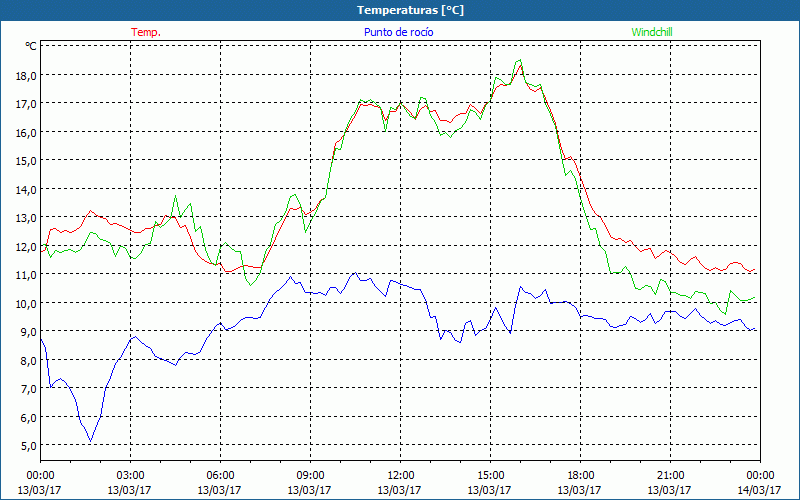Click the 14/03/17 date label
The image size is (800, 500).
click(759, 490)
